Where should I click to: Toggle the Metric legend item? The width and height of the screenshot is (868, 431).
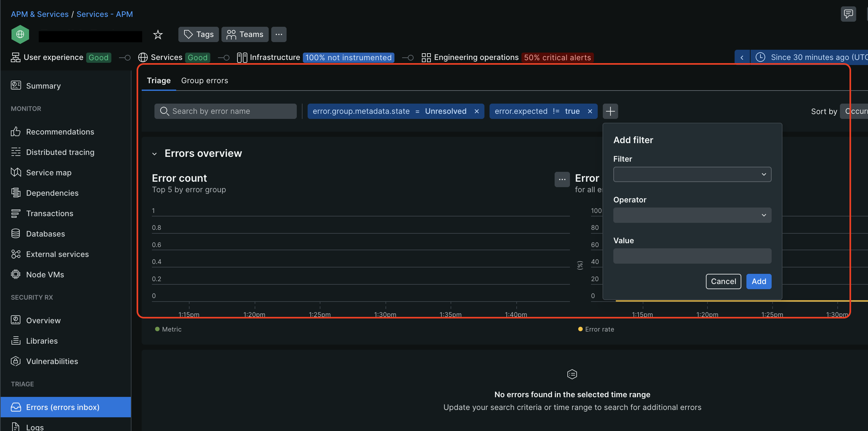(168, 329)
